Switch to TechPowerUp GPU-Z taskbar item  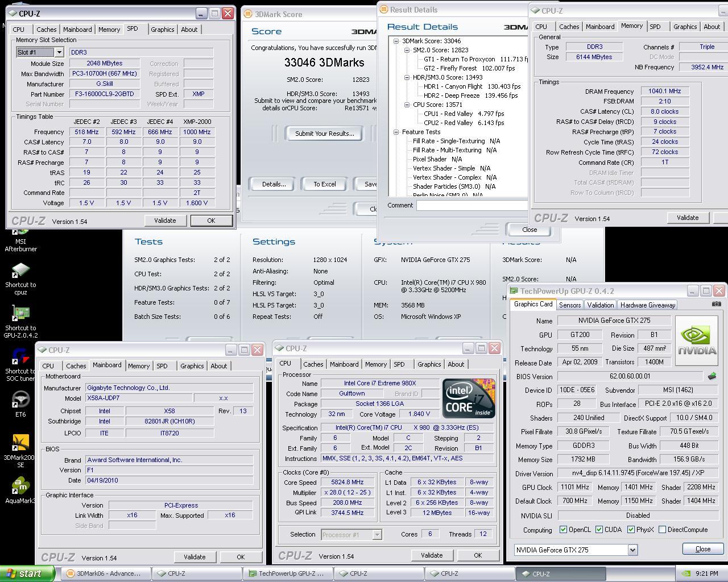288,573
